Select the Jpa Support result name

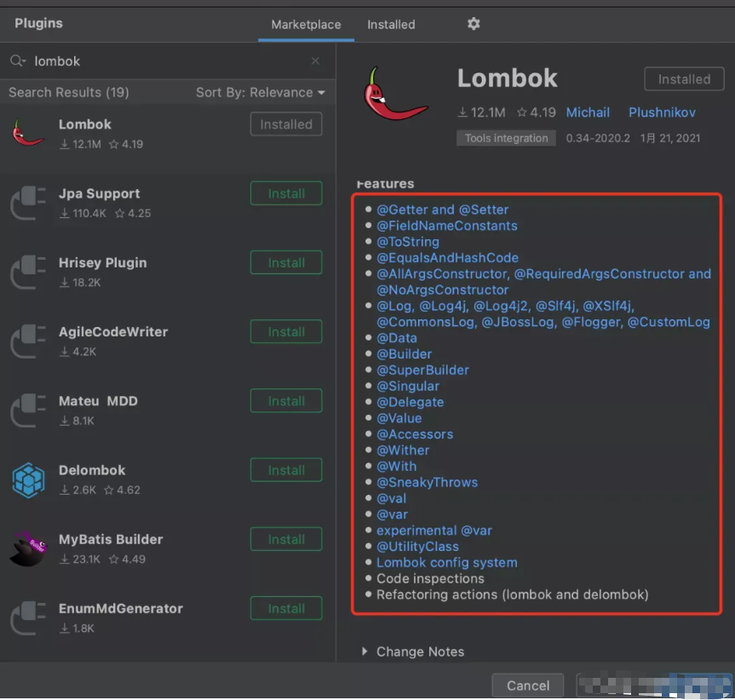point(99,193)
